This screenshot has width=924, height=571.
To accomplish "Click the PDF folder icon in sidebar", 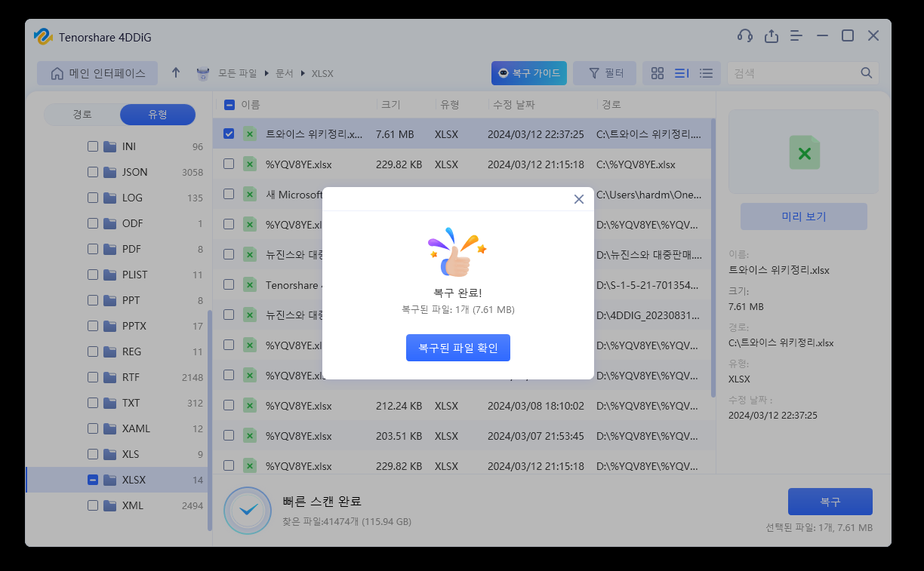I will coord(109,249).
